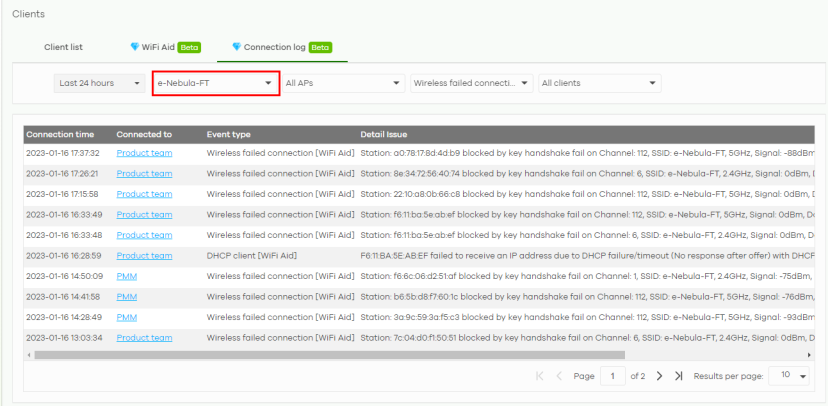Open the All APs filter dropdown
Viewport: 828px width, 406px height.
pyautogui.click(x=343, y=83)
